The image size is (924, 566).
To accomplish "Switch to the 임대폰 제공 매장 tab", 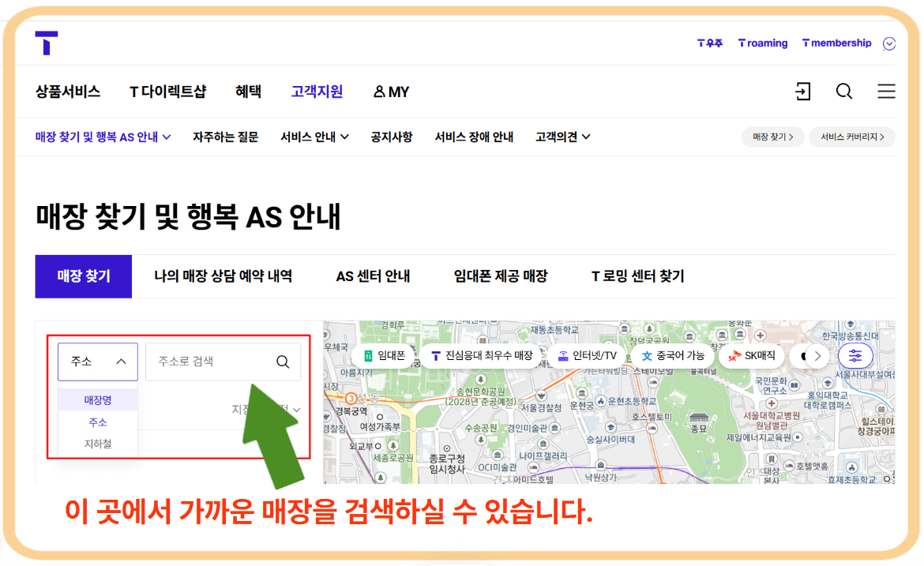I will [x=501, y=276].
